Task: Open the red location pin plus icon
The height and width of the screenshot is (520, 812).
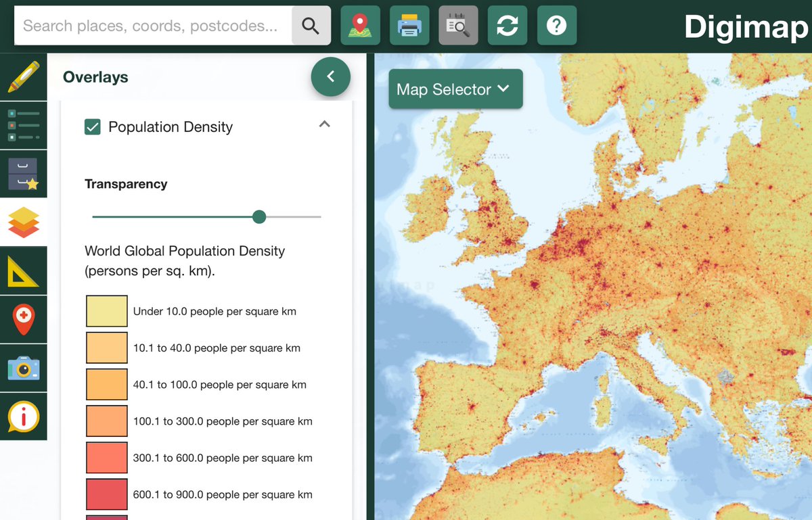Action: pos(24,320)
